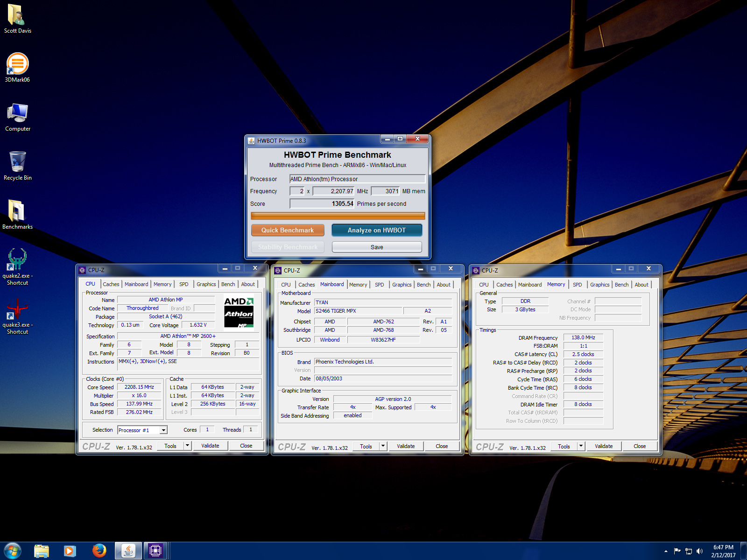Open Tools dropdown arrow in Mainboard CPU-Z window
Screen dimensions: 747x560
[383, 446]
